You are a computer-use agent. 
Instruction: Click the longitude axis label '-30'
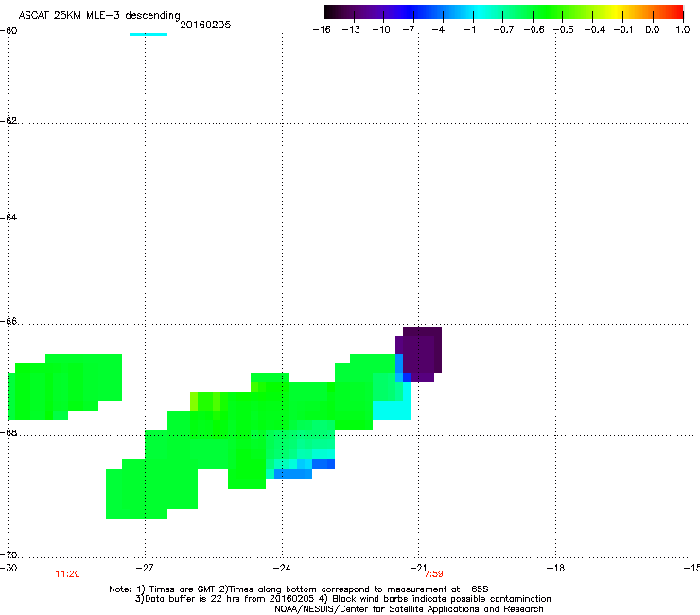click(x=9, y=568)
